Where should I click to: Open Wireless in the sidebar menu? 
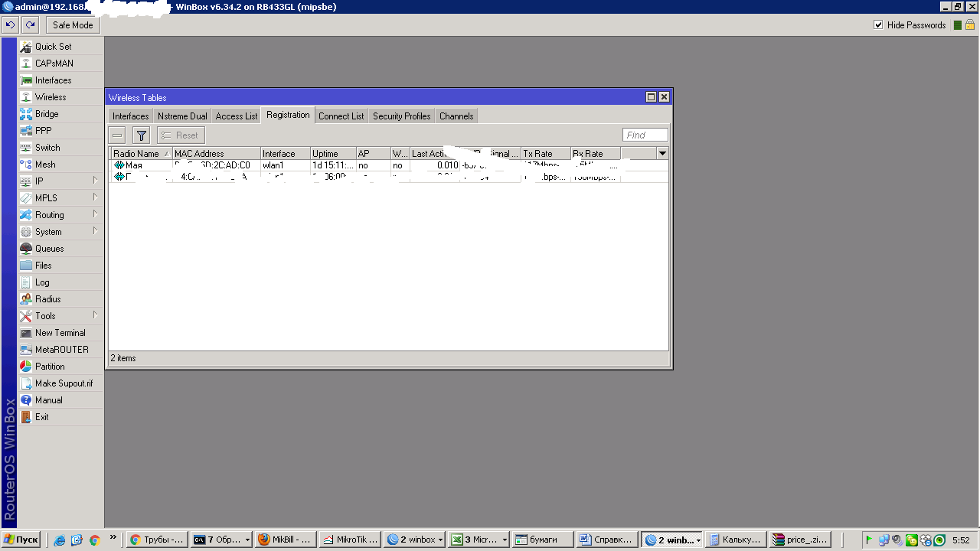[51, 97]
